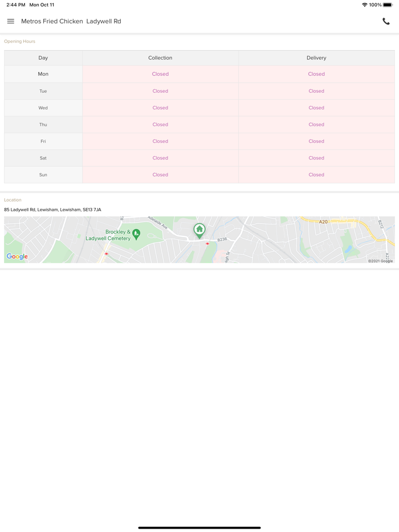Select the Mon row day cell

click(43, 74)
